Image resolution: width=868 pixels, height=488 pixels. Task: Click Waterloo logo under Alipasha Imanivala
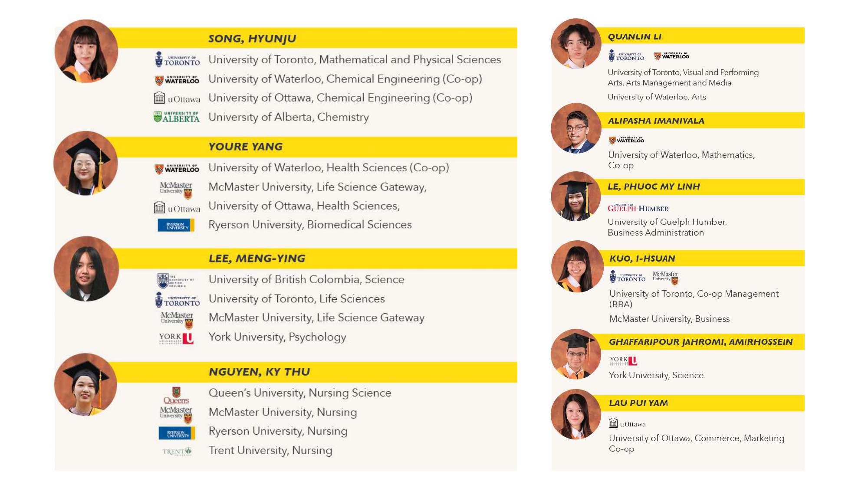pyautogui.click(x=626, y=140)
